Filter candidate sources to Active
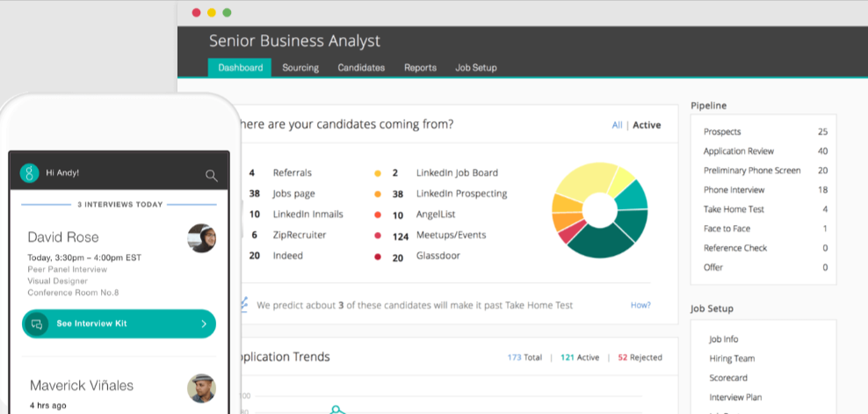The width and height of the screenshot is (868, 414). 647,125
